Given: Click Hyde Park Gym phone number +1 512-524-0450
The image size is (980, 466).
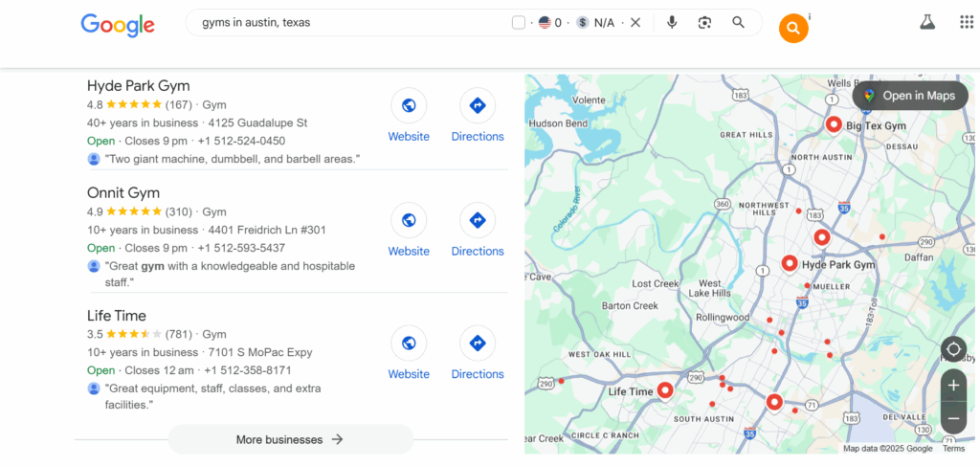Looking at the screenshot, I should (x=241, y=141).
